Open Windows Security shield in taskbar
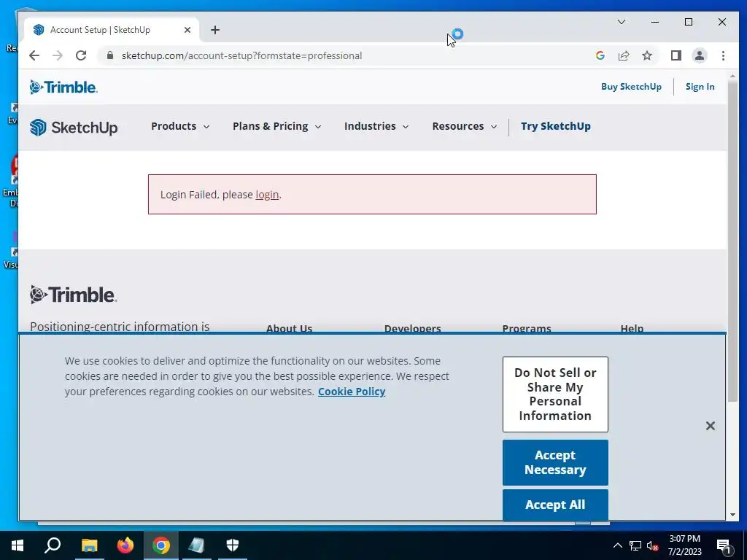This screenshot has width=747, height=560. pyautogui.click(x=233, y=545)
